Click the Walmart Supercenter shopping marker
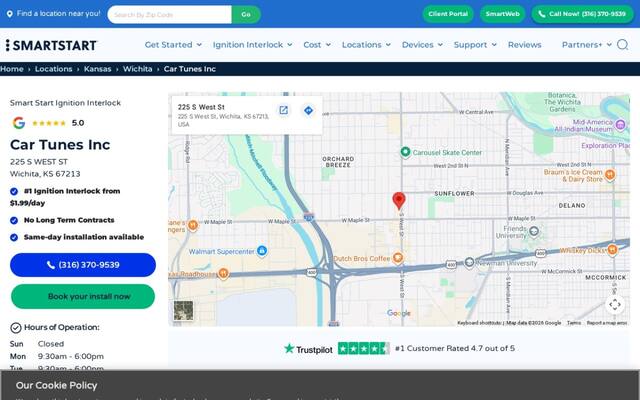This screenshot has width=640, height=400. pyautogui.click(x=262, y=251)
